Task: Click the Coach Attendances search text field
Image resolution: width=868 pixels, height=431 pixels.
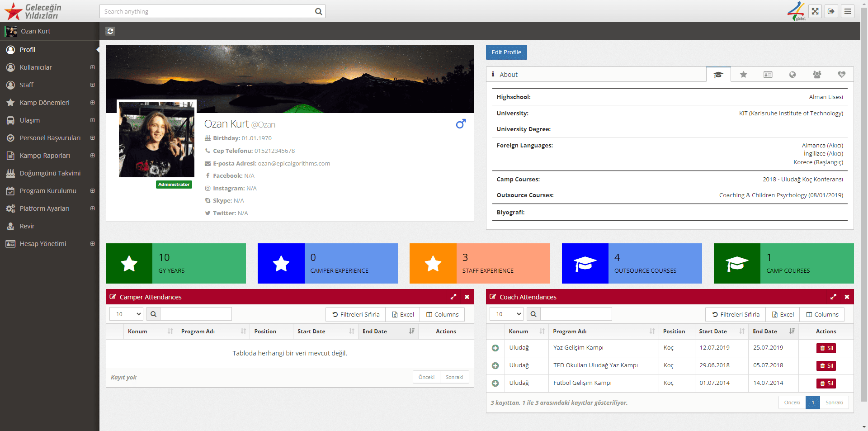Action: pos(576,314)
